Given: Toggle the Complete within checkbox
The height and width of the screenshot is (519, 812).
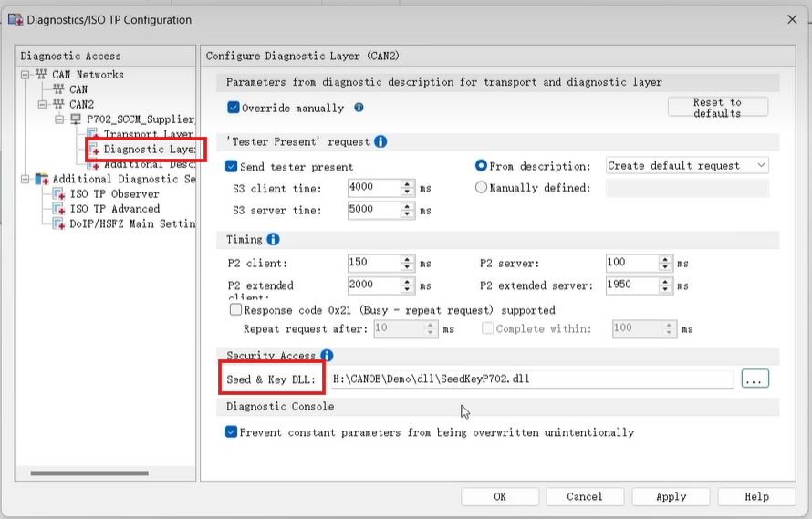Looking at the screenshot, I should point(487,328).
